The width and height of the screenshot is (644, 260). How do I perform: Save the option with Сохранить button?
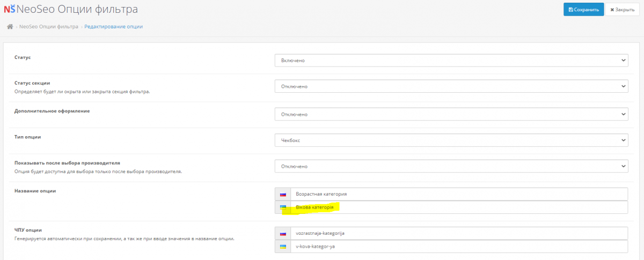point(583,9)
